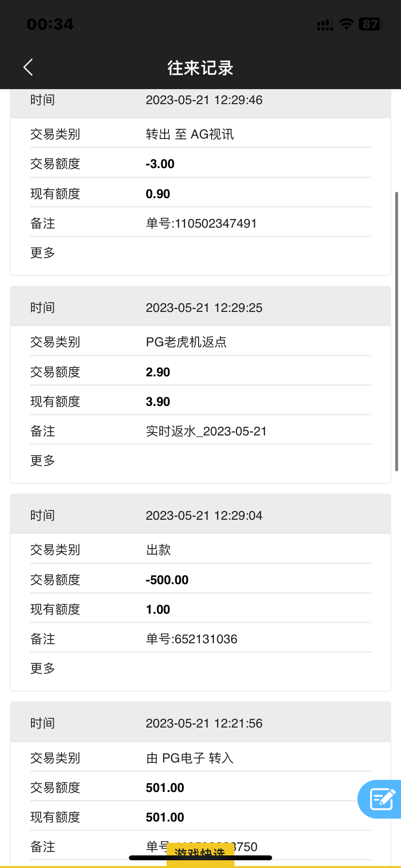401x868 pixels.
Task: Tap the 往来记录 page title
Action: point(200,68)
